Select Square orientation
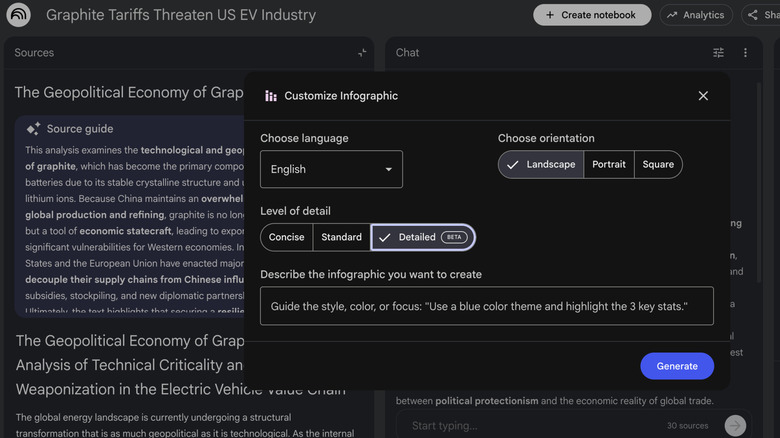This screenshot has height=438, width=780. tap(658, 165)
